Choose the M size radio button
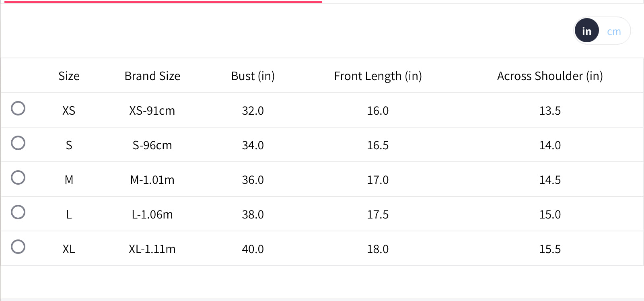644x301 pixels. (18, 177)
